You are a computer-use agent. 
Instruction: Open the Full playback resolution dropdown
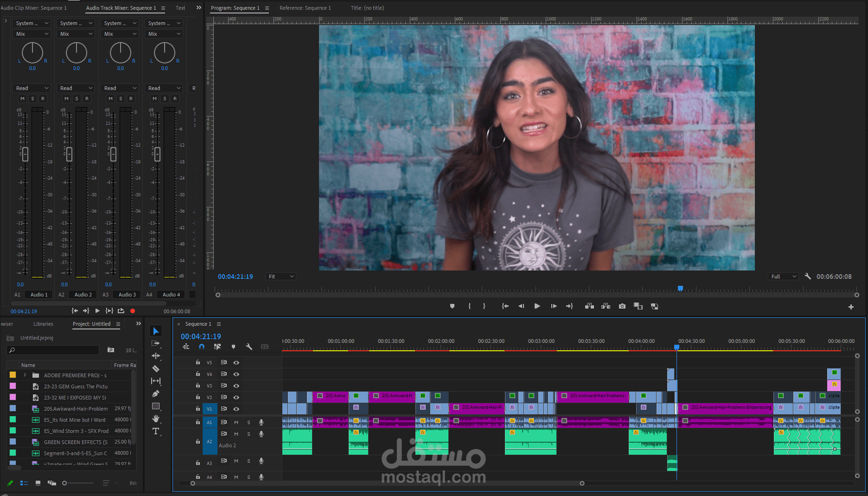(784, 277)
